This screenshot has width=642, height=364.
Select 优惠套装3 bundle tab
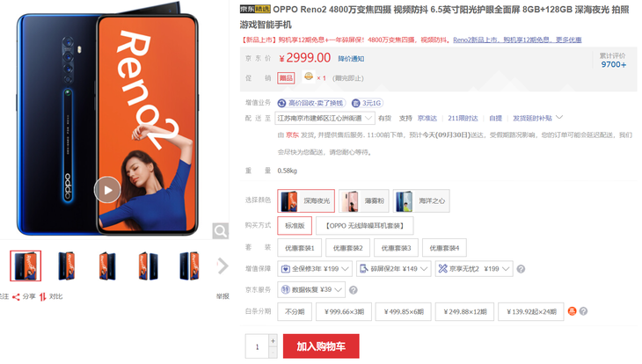(396, 248)
